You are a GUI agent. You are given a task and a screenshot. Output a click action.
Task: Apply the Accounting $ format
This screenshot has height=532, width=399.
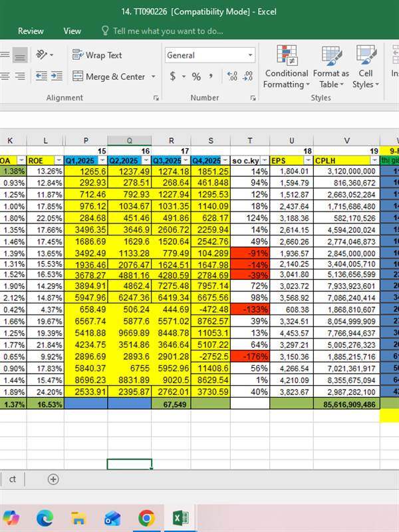[173, 76]
